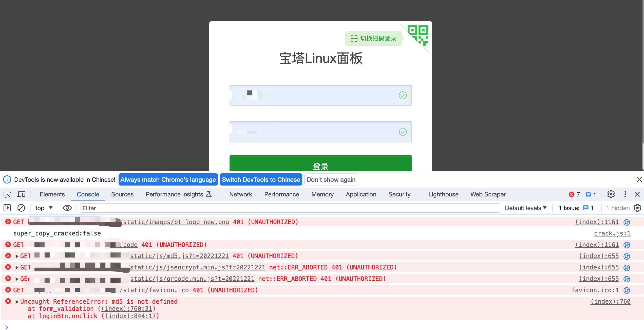The image size is (644, 330).
Task: Dismiss the DevTools language infobar
Action: [x=639, y=179]
